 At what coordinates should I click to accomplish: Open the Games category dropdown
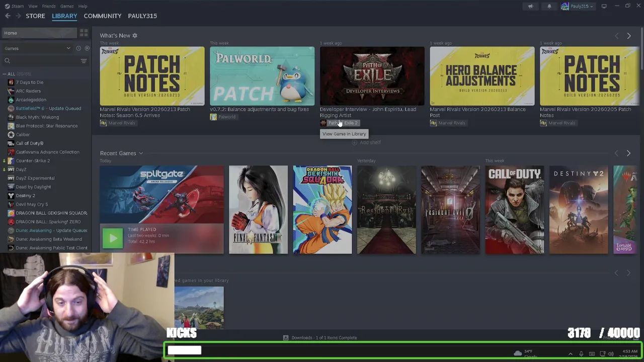pyautogui.click(x=37, y=48)
